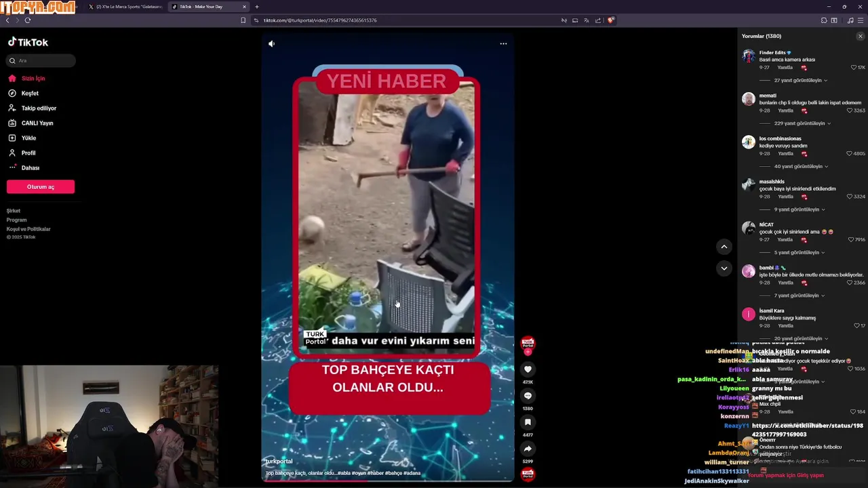Viewport: 868px width, 488px height.
Task: Switch to the X Le Marca Sports tab
Action: (125, 7)
